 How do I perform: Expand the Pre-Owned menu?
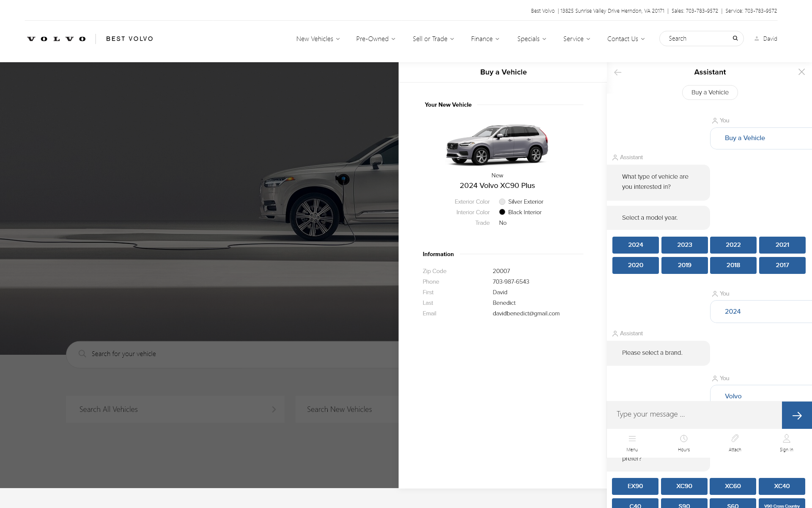(376, 39)
